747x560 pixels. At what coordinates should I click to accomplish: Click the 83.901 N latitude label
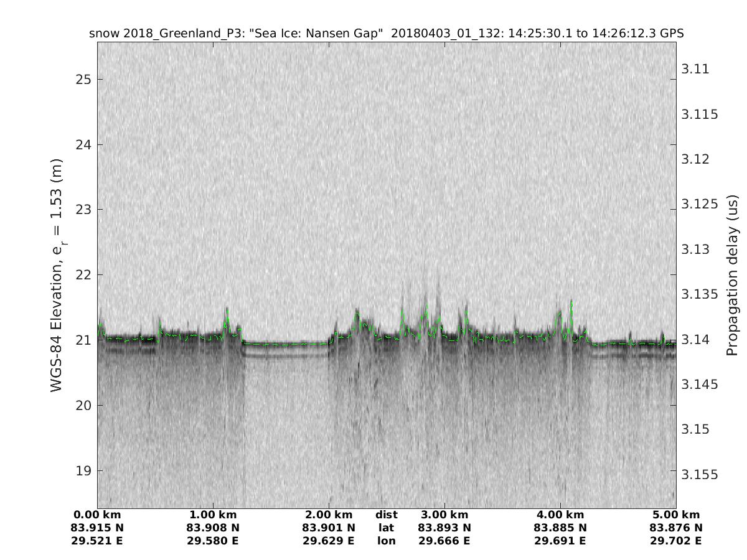click(x=329, y=528)
